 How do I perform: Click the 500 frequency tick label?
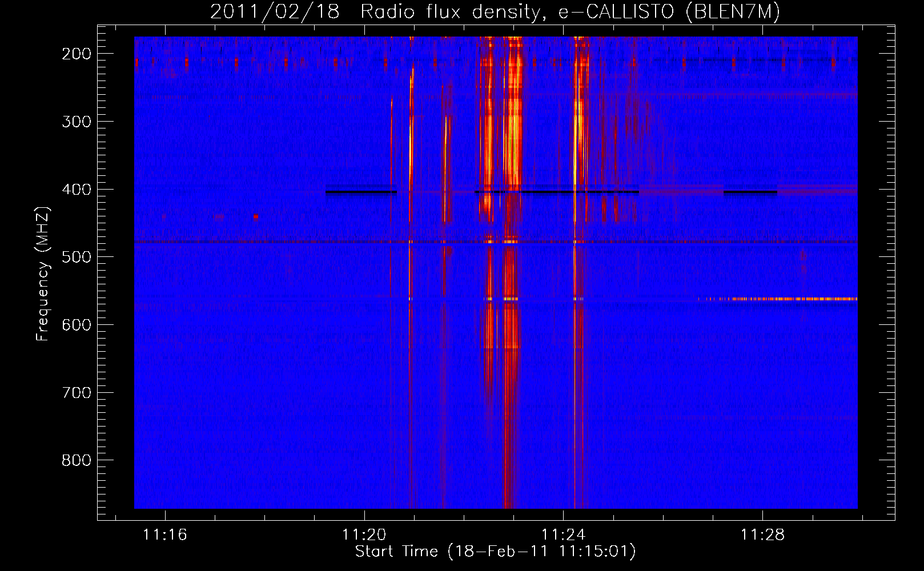77,257
